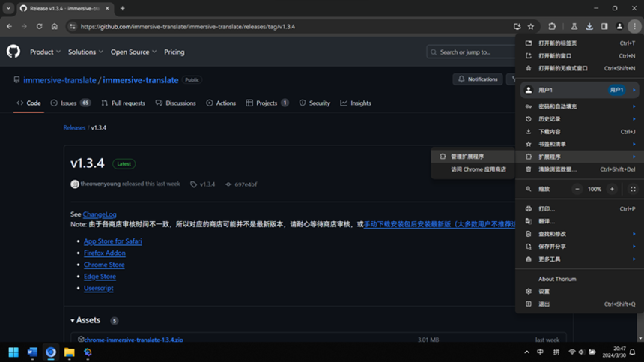Switch to the Discussions tab
The height and width of the screenshot is (362, 644).
[x=176, y=103]
